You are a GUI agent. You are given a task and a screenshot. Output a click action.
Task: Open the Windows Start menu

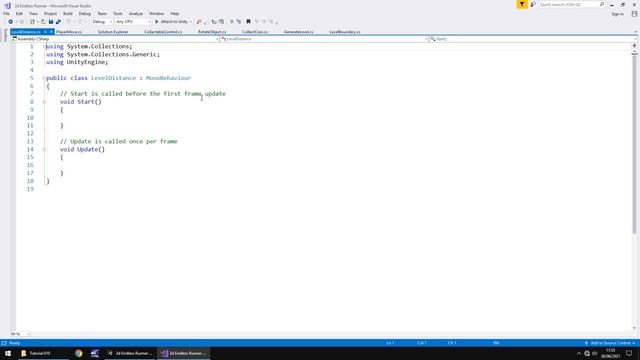[8, 353]
